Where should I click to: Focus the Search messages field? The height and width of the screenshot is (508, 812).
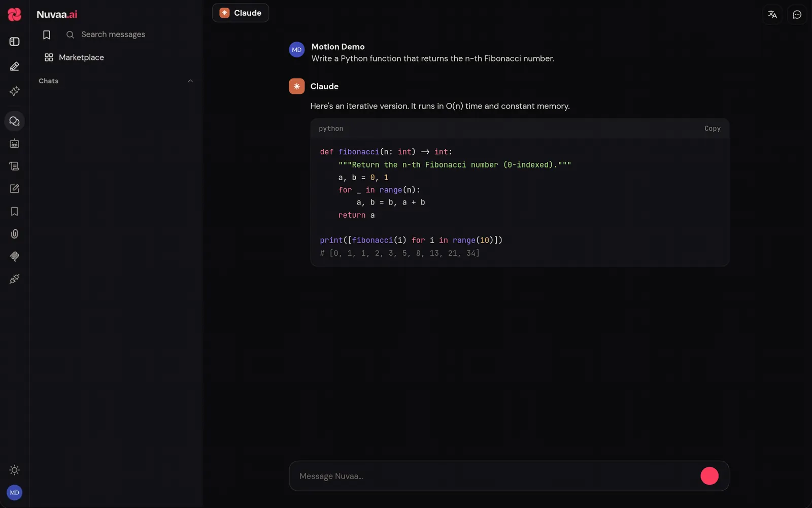click(x=129, y=35)
